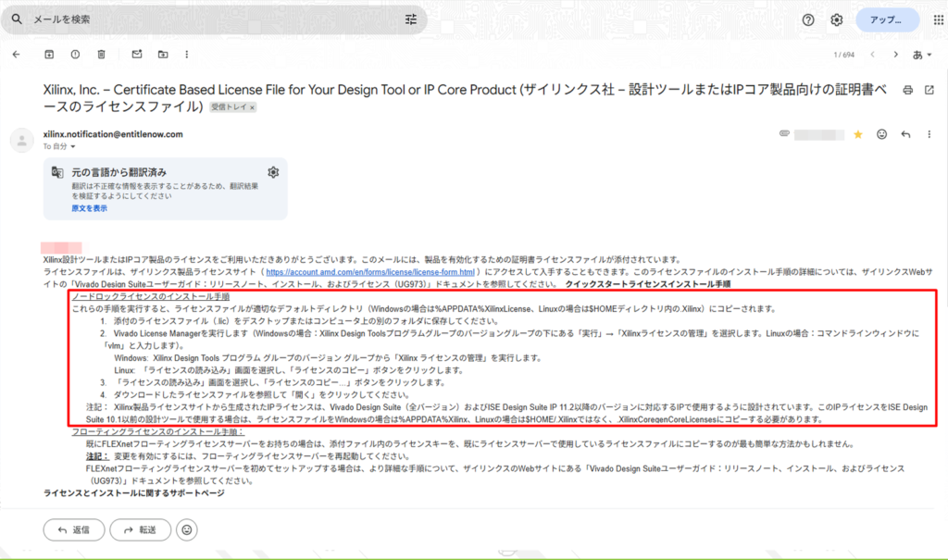Open input tools あ dropdown

pos(922,55)
